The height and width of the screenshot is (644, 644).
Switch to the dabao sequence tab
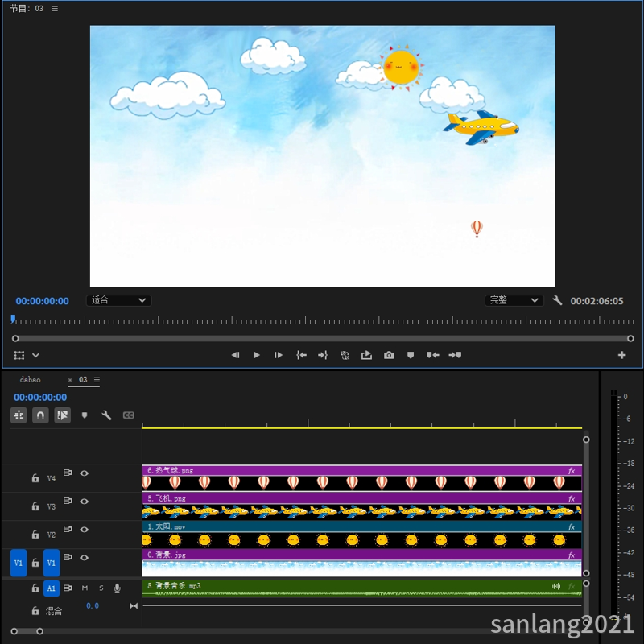point(30,380)
